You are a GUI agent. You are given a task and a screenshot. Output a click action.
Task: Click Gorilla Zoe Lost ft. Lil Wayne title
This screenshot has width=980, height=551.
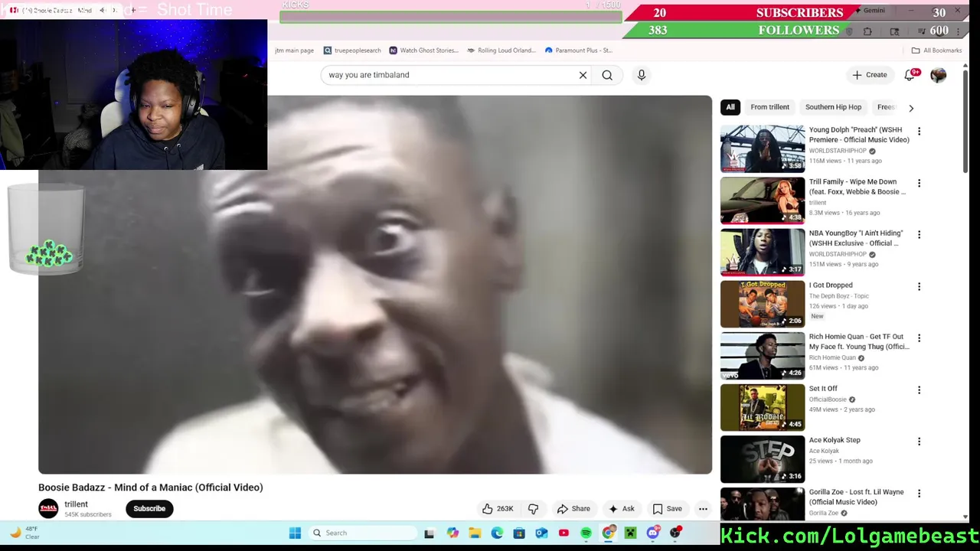click(856, 497)
